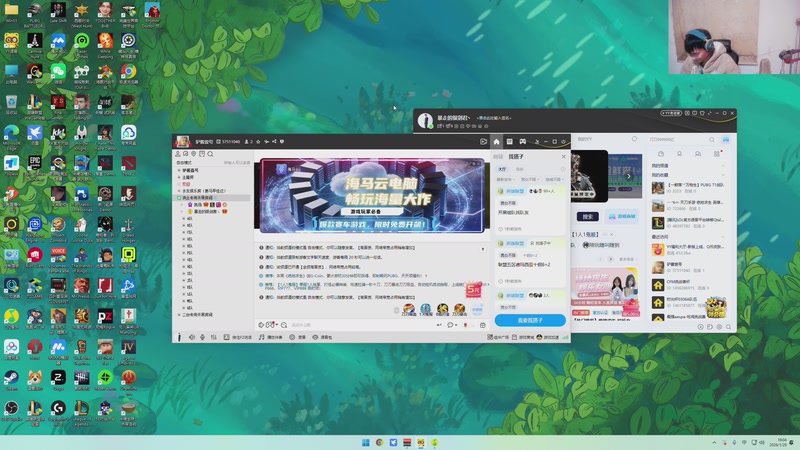Expand the first filter dropdown in 找搭子 panel
Viewport: 800px width, 450px height.
click(x=506, y=180)
